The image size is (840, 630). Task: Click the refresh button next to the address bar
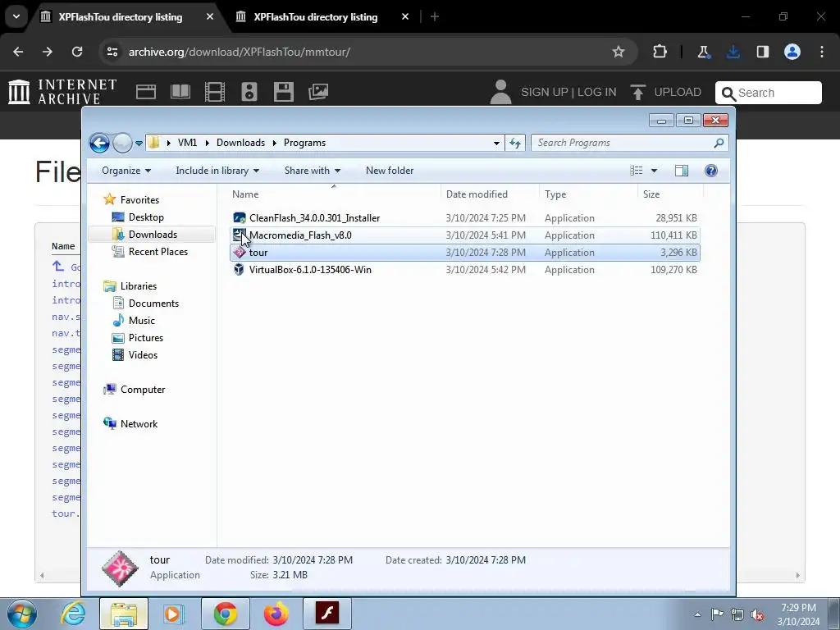515,143
